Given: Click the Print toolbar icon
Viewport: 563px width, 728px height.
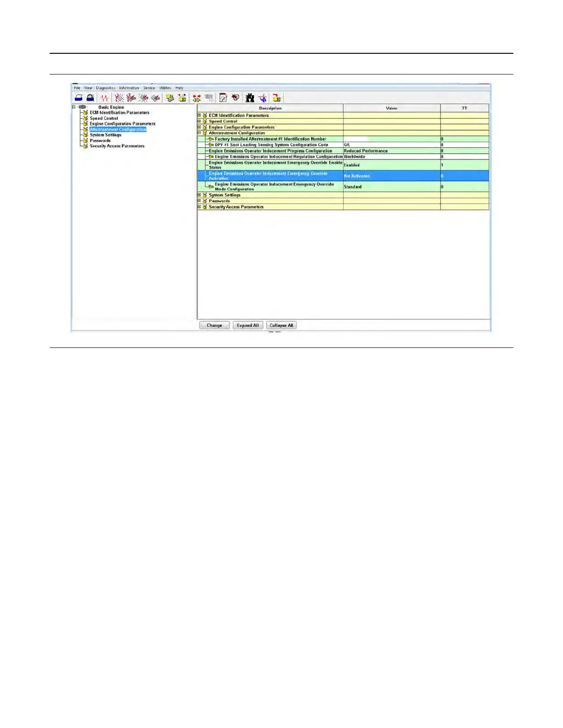Looking at the screenshot, I should (79, 98).
